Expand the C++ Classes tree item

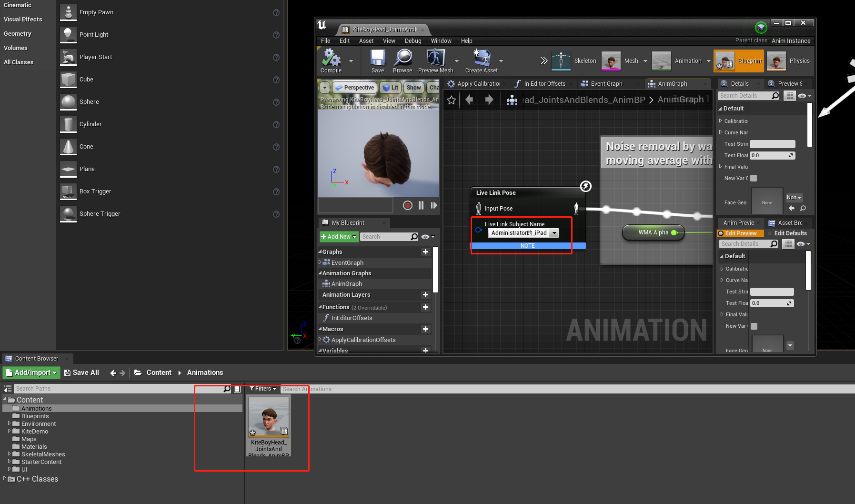(4, 479)
